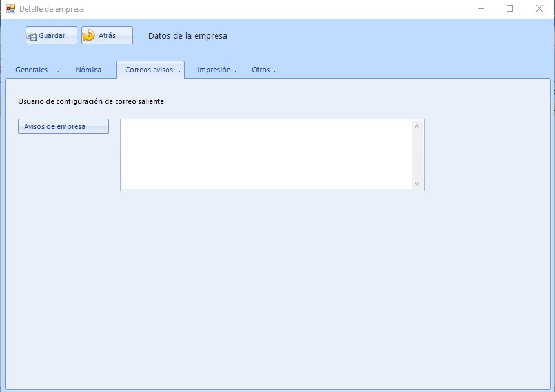Close the Detalle de empresa window
Screen dimensions: 555x392
pyautogui.click(x=539, y=8)
